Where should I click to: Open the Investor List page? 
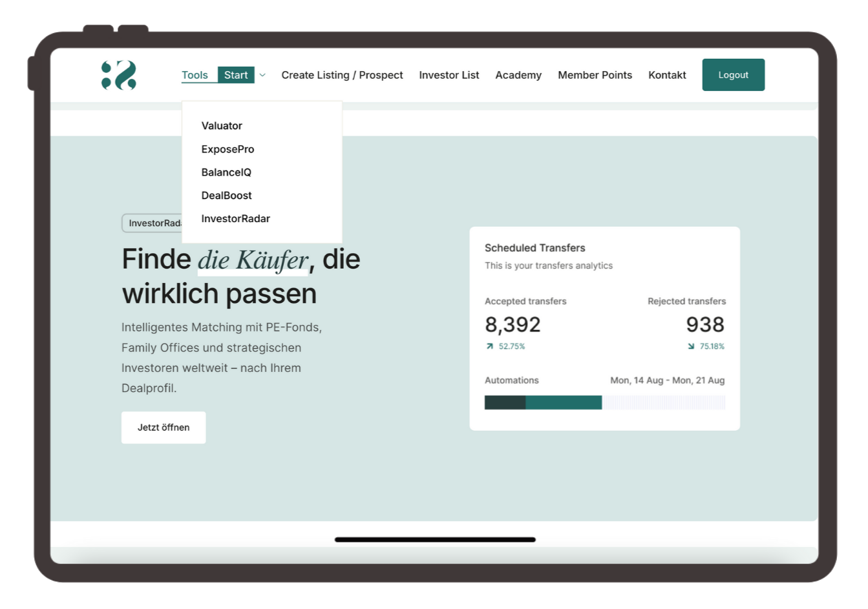point(449,76)
